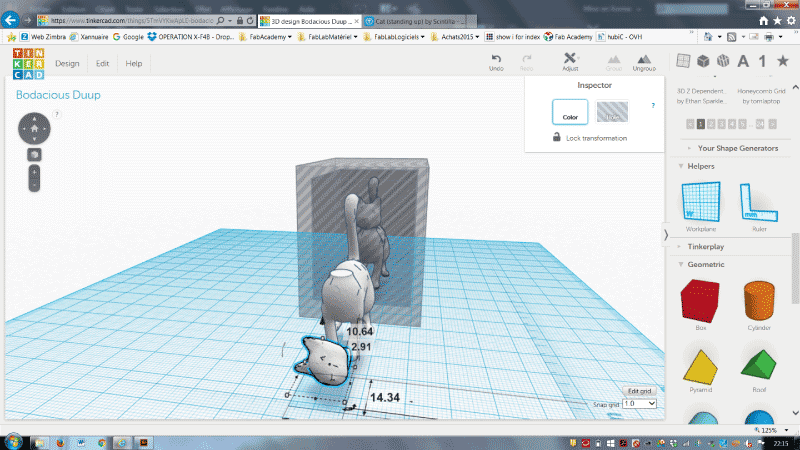The height and width of the screenshot is (450, 800).
Task: Click the number 1 toolbar icon
Action: click(x=762, y=61)
